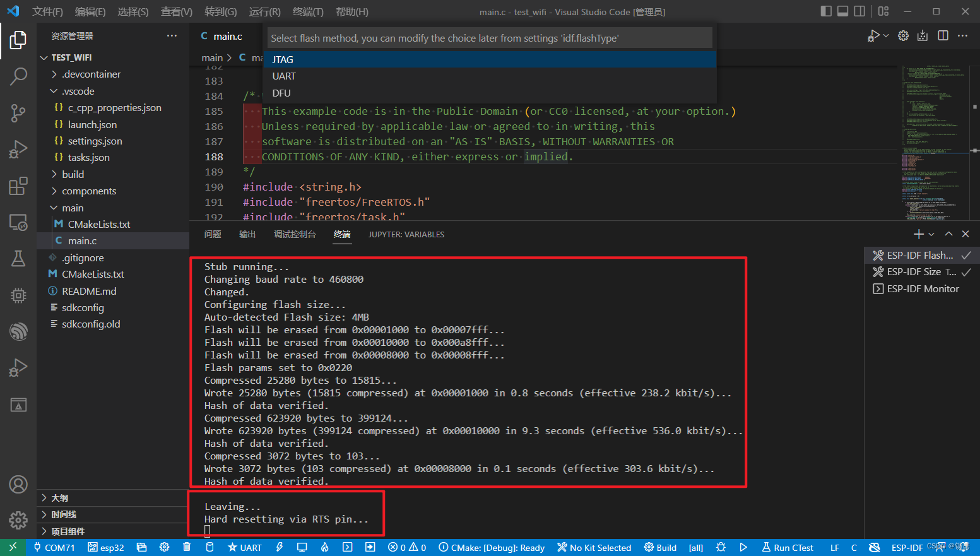Open the Explorer view in activity bar
This screenshot has width=980, height=556.
coord(18,40)
